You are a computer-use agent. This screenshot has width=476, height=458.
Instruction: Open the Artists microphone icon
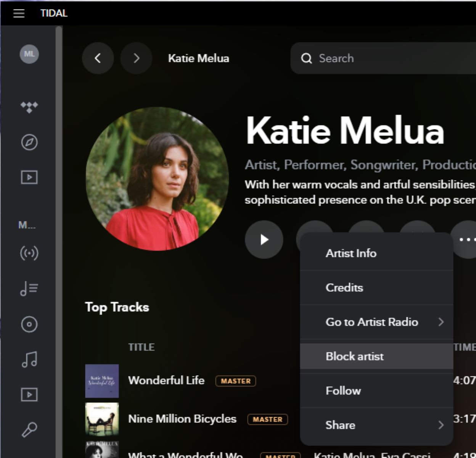pos(29,429)
